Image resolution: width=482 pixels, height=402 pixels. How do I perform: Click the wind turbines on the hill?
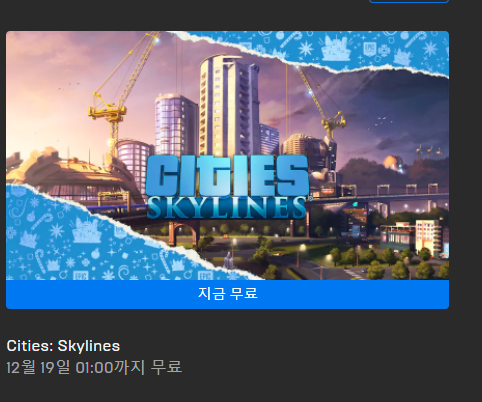[x=430, y=152]
